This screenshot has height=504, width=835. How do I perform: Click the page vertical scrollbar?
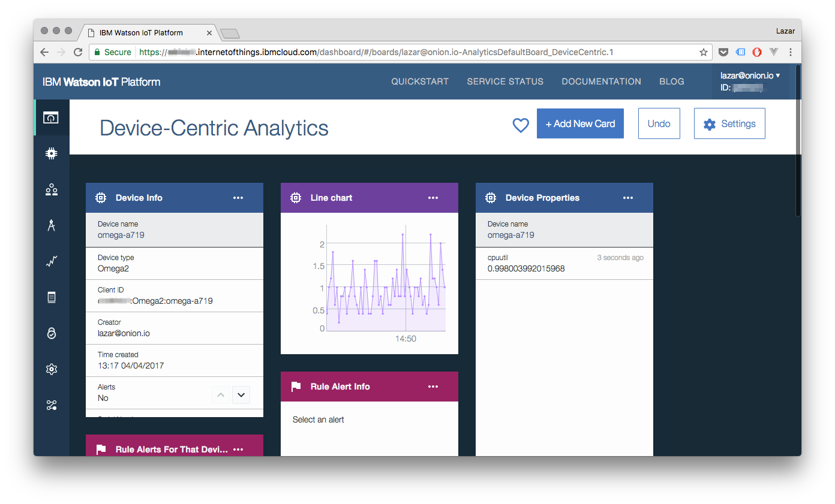click(x=798, y=141)
